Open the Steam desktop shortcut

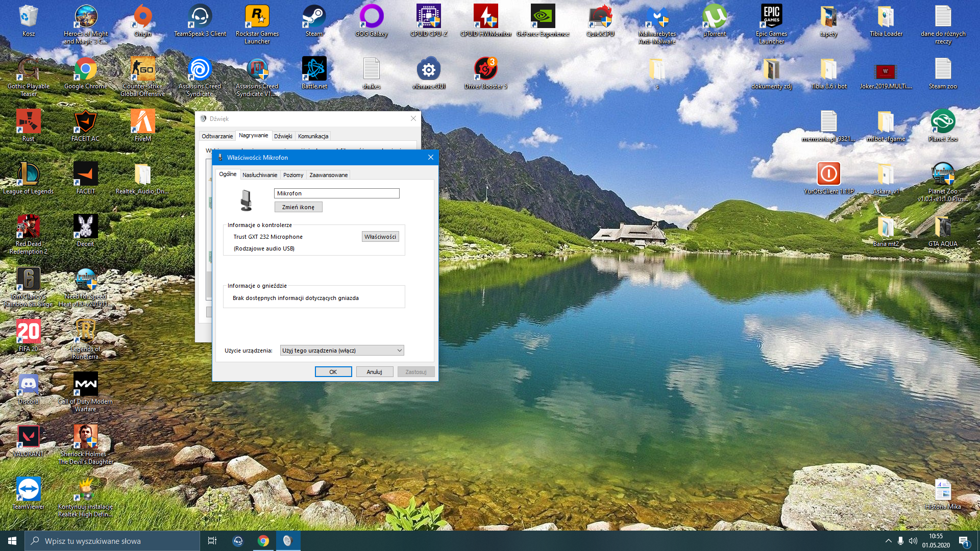pyautogui.click(x=314, y=18)
